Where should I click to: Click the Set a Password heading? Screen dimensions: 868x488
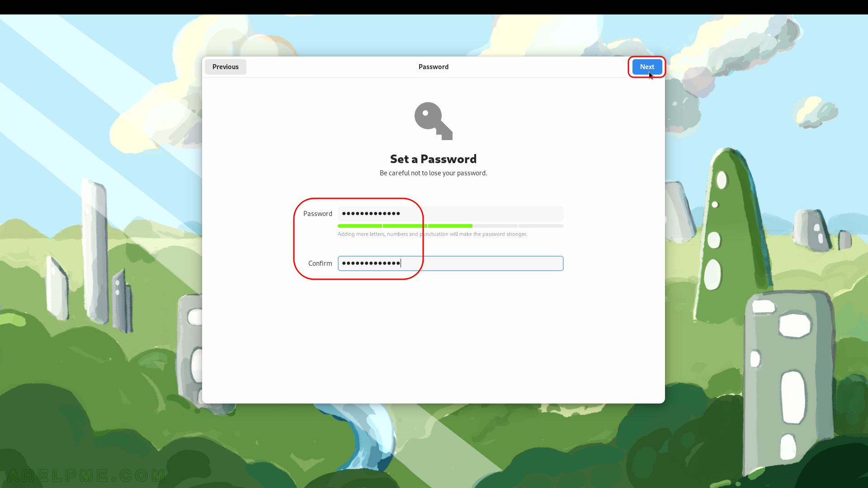(433, 159)
